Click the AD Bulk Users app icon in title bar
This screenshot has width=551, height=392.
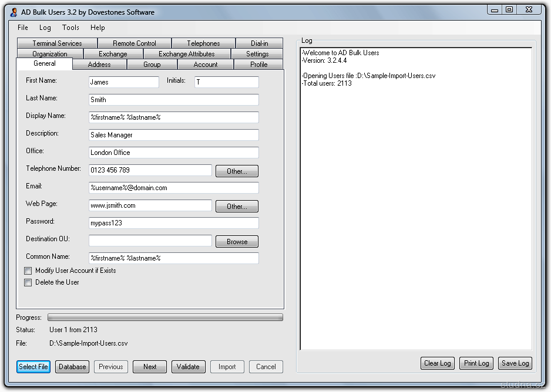pyautogui.click(x=14, y=12)
